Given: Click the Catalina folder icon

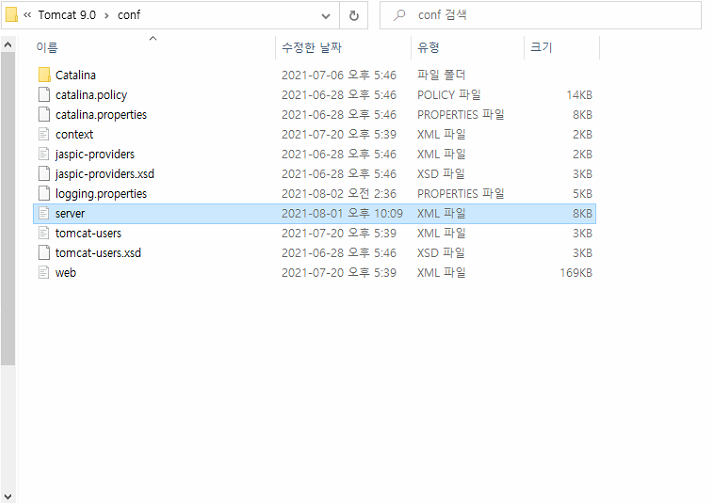Looking at the screenshot, I should coord(44,75).
